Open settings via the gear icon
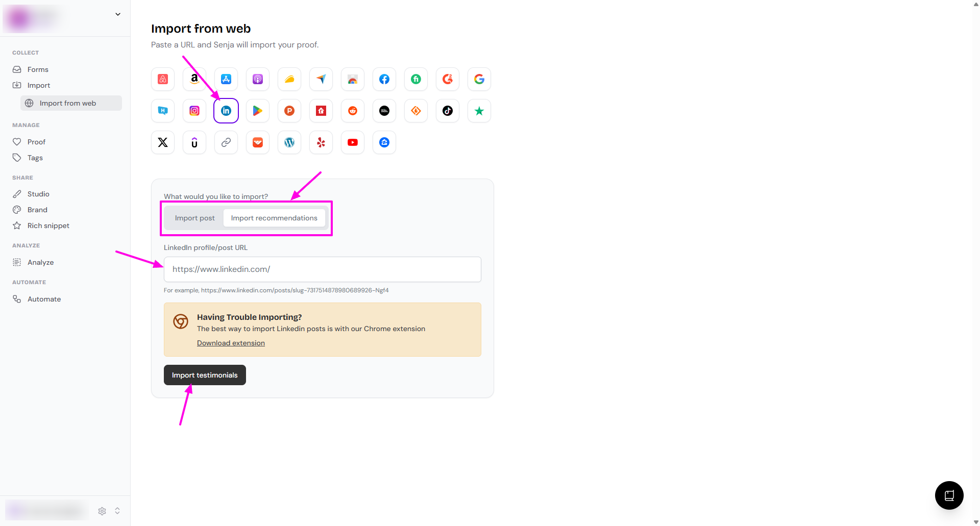The width and height of the screenshot is (980, 526). click(x=102, y=511)
